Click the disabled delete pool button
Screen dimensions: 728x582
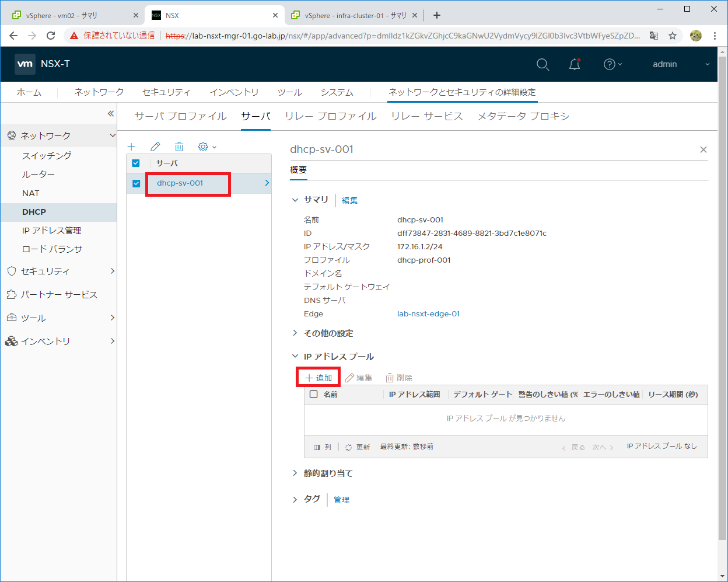(399, 378)
